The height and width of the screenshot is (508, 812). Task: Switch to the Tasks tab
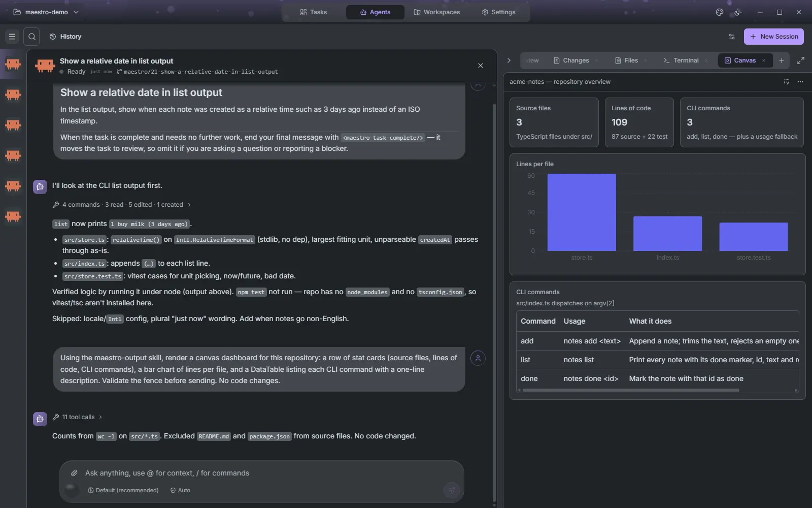click(x=314, y=12)
